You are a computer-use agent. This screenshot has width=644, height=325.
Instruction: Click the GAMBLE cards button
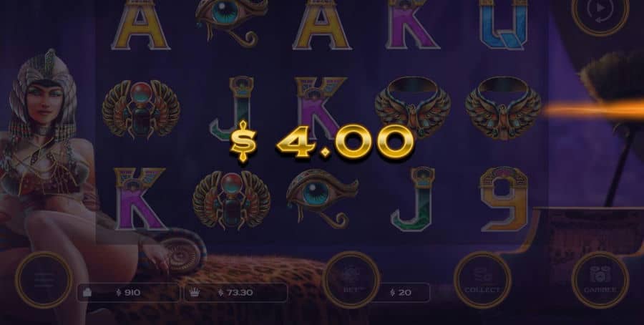click(x=600, y=280)
